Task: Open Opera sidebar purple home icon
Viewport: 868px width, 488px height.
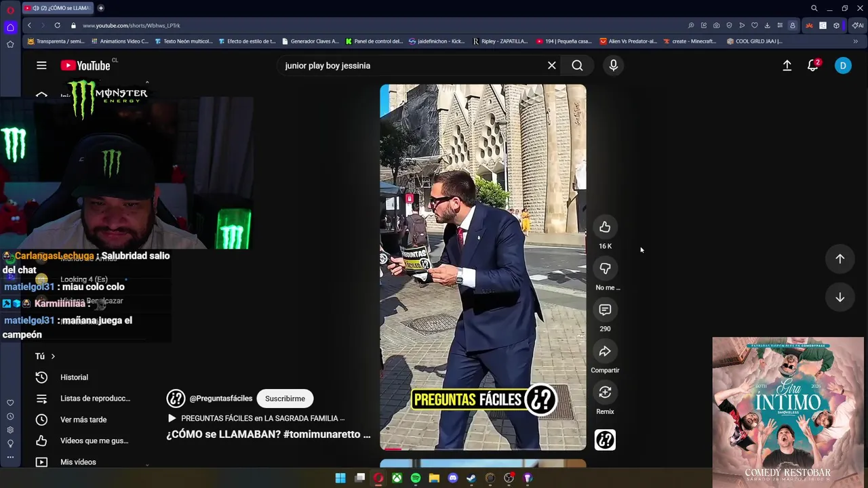Action: pyautogui.click(x=10, y=27)
